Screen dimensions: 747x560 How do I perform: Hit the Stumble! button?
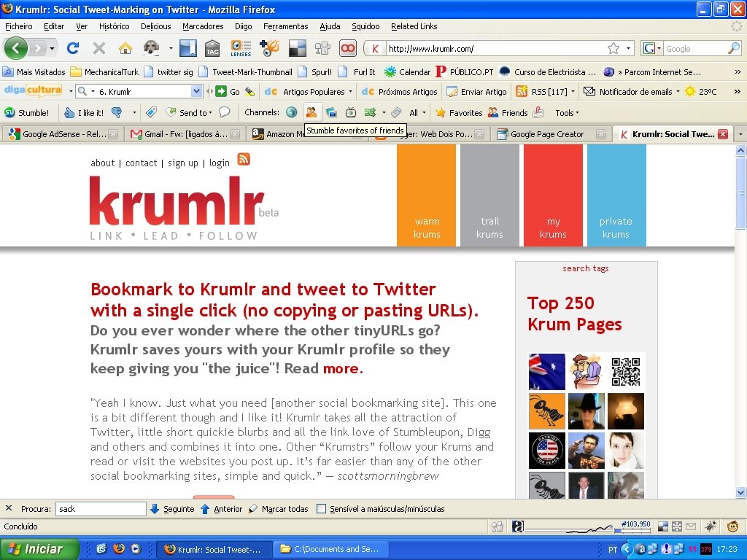coord(27,113)
